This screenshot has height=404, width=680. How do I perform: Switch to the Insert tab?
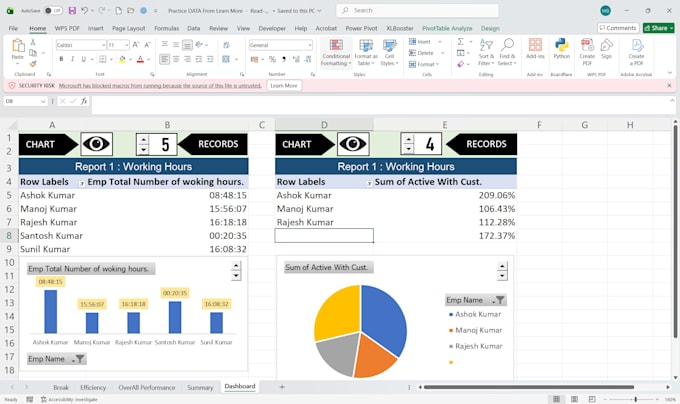point(95,28)
